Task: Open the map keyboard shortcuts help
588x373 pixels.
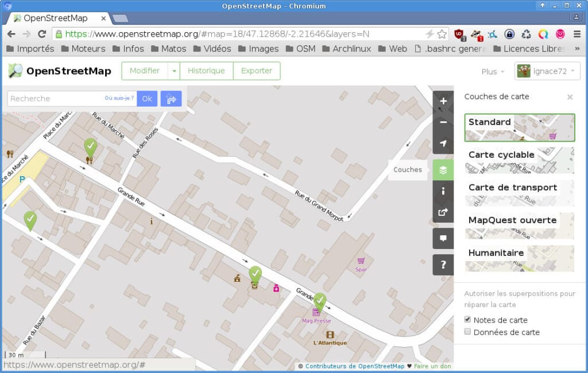Action: (443, 265)
